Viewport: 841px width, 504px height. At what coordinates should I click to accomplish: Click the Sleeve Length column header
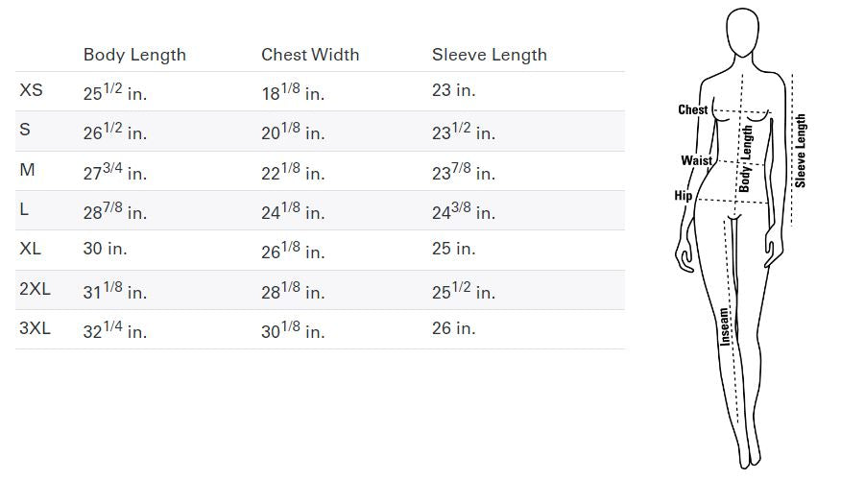coord(490,56)
